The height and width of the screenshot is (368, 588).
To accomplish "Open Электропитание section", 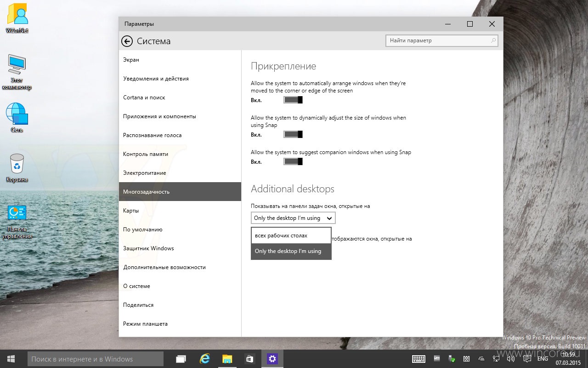I will 180,173.
